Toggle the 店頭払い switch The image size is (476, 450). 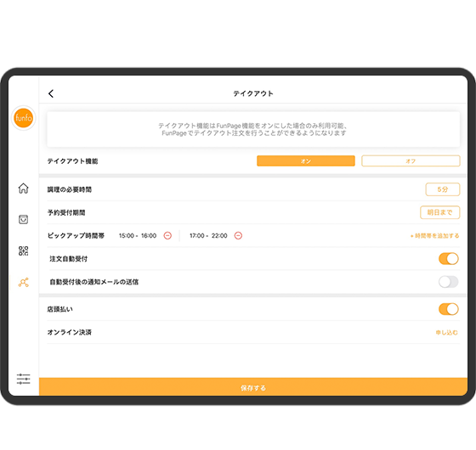(x=449, y=309)
